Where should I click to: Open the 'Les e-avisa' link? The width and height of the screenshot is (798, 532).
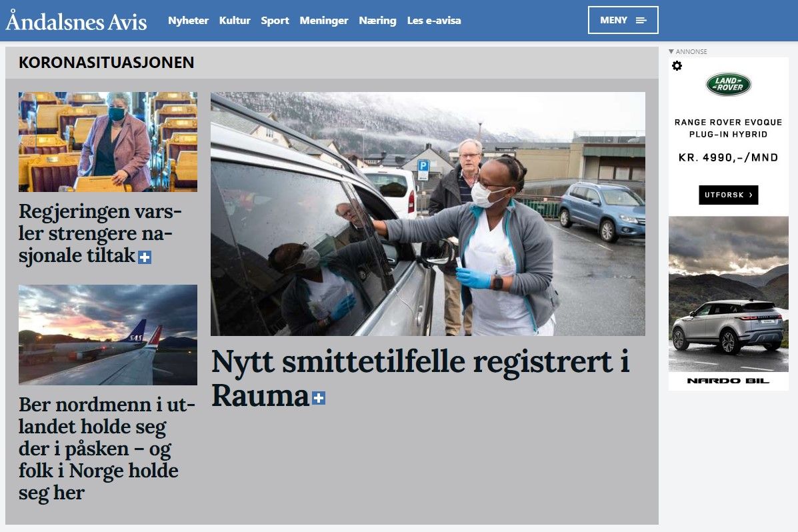pyautogui.click(x=433, y=21)
